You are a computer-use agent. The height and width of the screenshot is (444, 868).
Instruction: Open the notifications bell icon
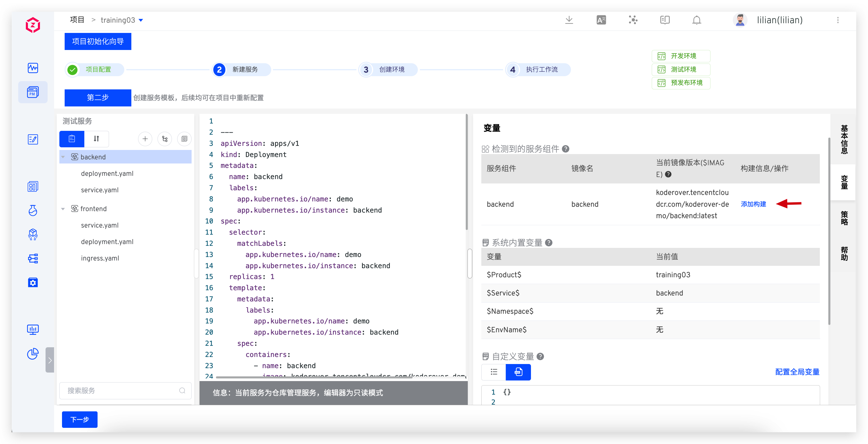(697, 20)
